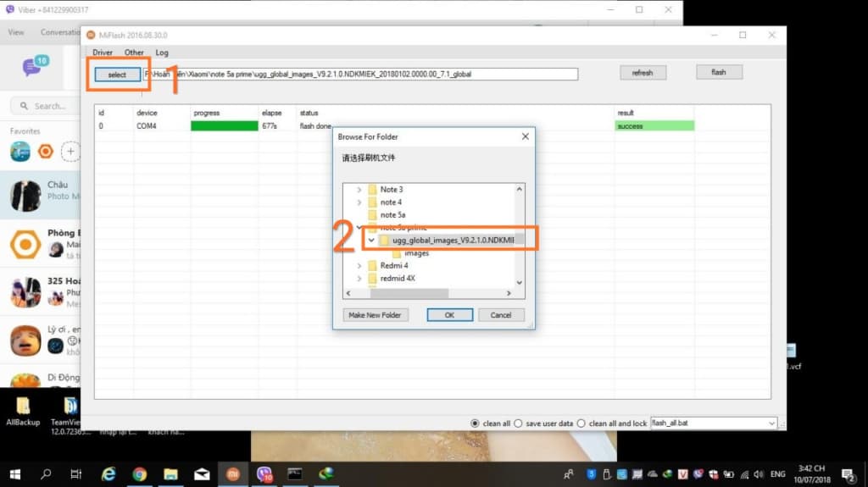Click folder tree scroll up arrow

[520, 189]
